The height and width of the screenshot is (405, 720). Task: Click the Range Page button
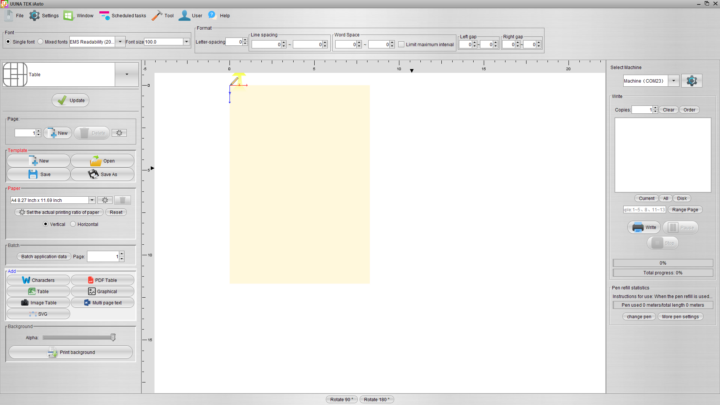(x=685, y=209)
